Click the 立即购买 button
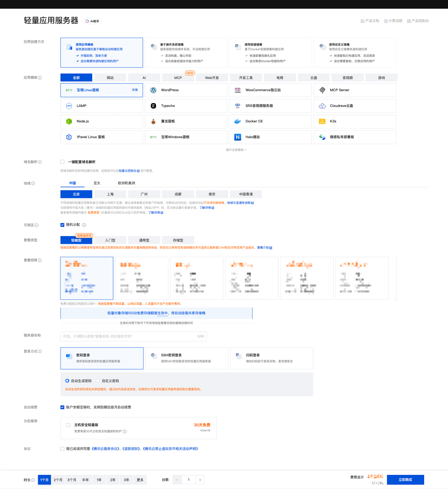This screenshot has height=489, width=448. [405, 479]
